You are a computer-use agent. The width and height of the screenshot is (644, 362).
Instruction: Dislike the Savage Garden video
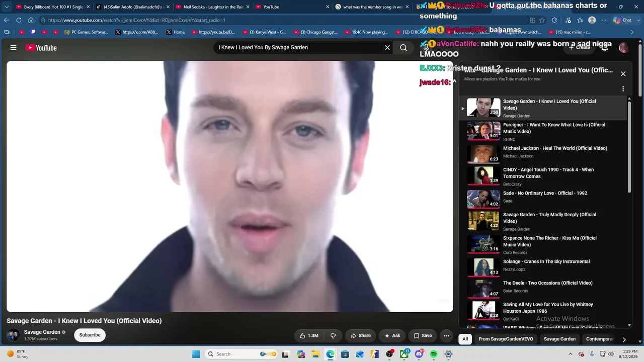click(x=333, y=336)
